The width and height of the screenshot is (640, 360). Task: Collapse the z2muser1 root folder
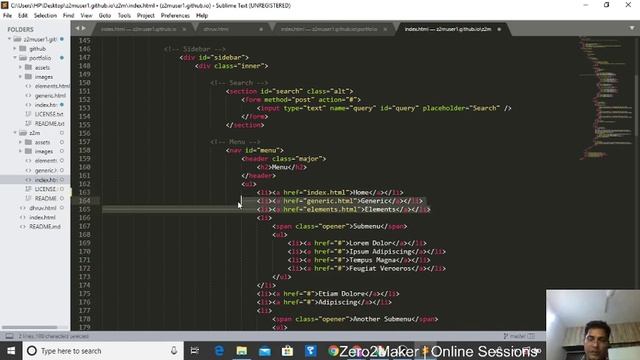click(9, 39)
